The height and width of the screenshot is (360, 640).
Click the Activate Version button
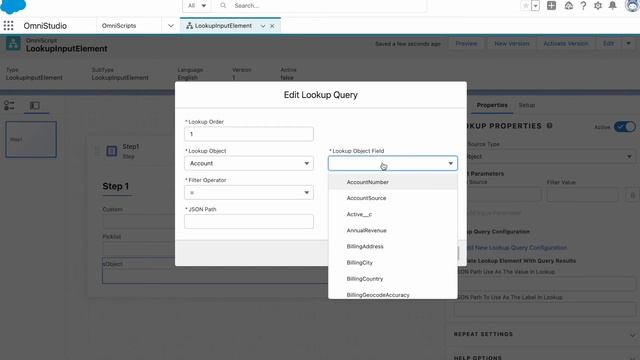(x=566, y=44)
